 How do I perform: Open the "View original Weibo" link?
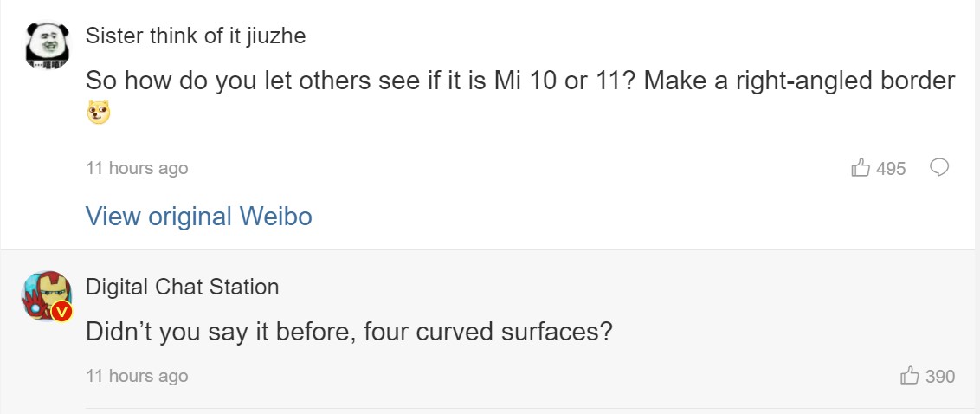tap(198, 217)
